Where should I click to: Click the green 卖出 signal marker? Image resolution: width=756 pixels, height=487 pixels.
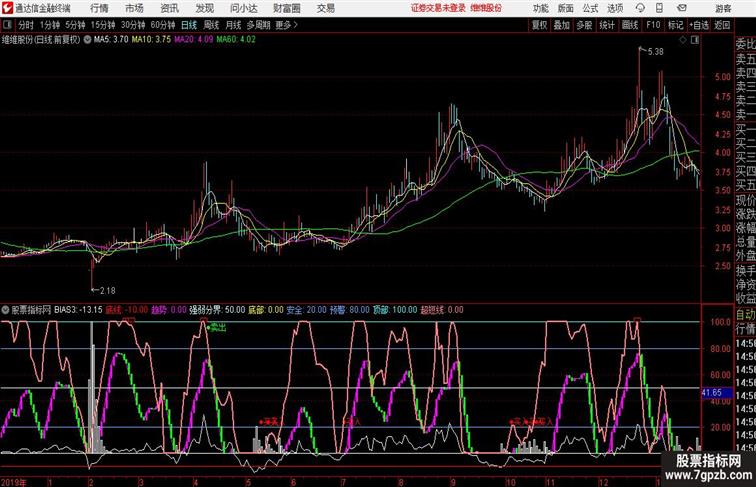click(217, 328)
